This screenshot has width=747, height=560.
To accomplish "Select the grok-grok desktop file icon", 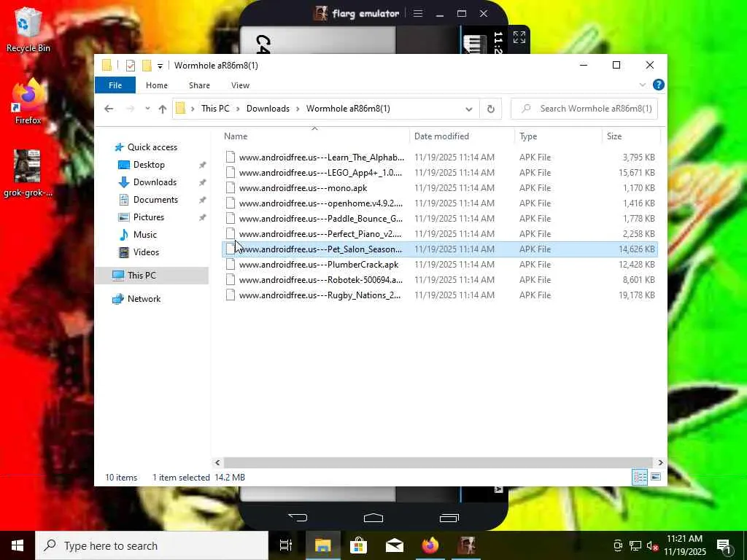I will [28, 172].
